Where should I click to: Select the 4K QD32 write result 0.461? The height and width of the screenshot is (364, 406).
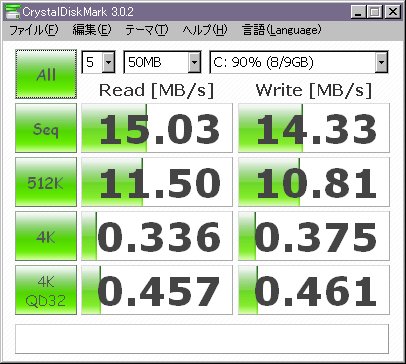click(314, 290)
